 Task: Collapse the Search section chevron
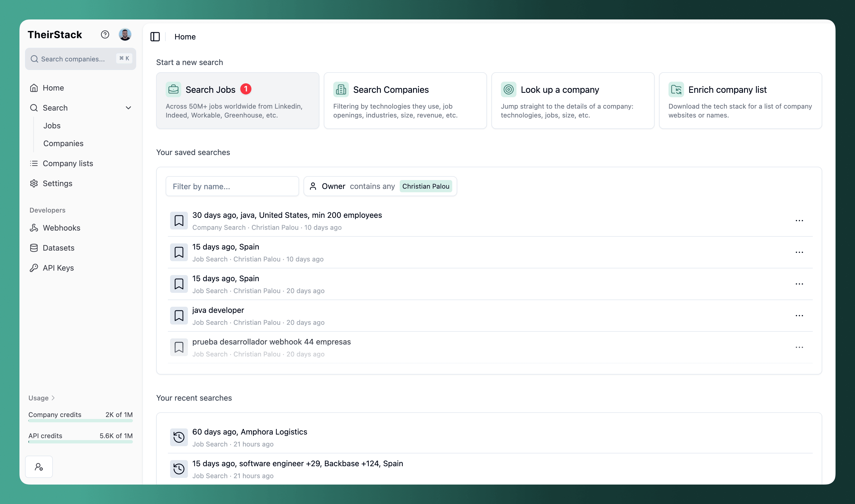[x=128, y=108]
